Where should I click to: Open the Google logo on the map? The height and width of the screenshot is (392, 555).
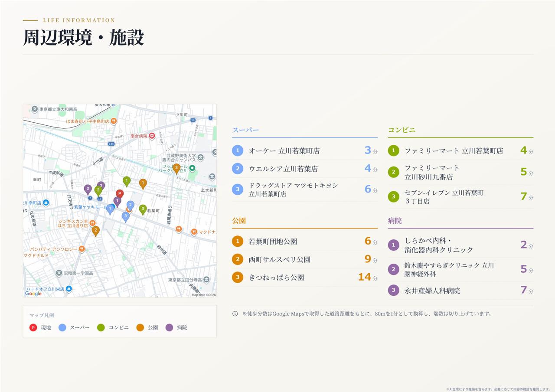click(33, 294)
